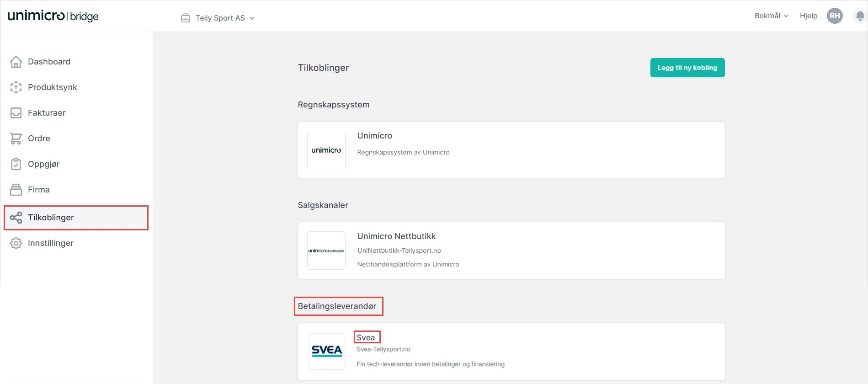Image resolution: width=868 pixels, height=384 pixels.
Task: Open the Hjelp link
Action: click(808, 16)
